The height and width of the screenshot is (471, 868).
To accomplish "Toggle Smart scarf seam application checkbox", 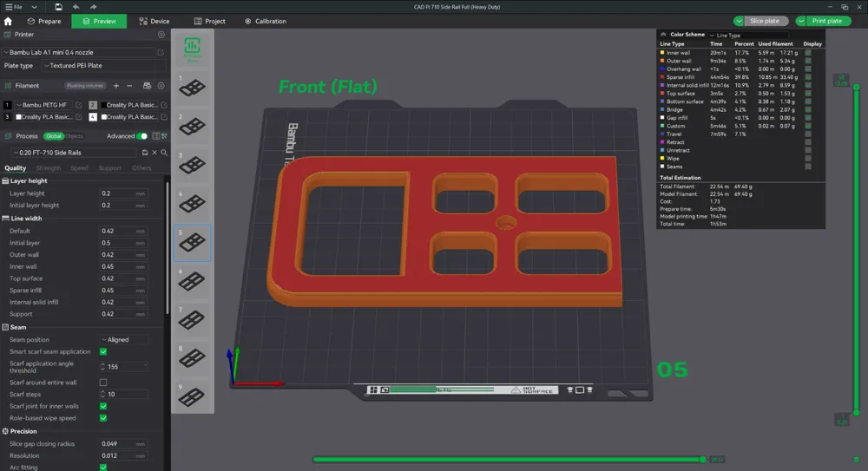I will coord(103,351).
